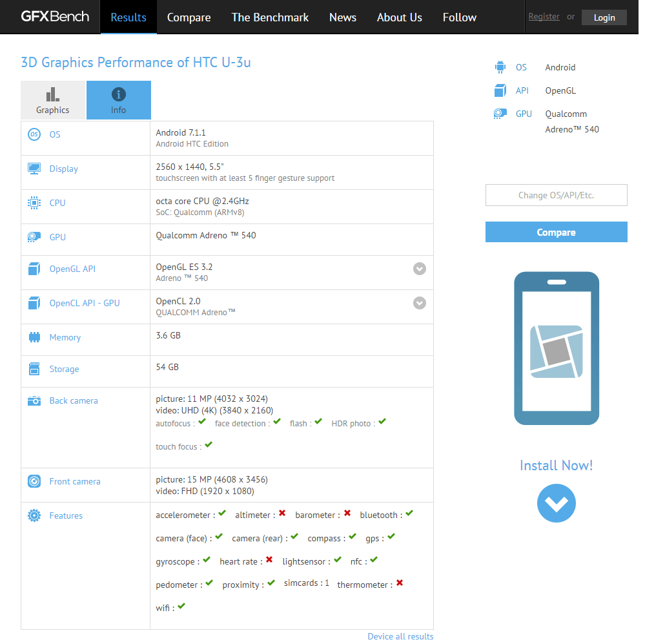
Task: Switch to the Graphics tab
Action: (x=53, y=100)
